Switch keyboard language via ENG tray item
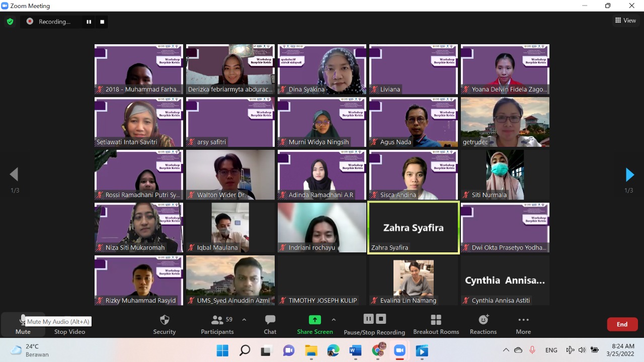Viewport: 644px width, 362px height. 551,350
